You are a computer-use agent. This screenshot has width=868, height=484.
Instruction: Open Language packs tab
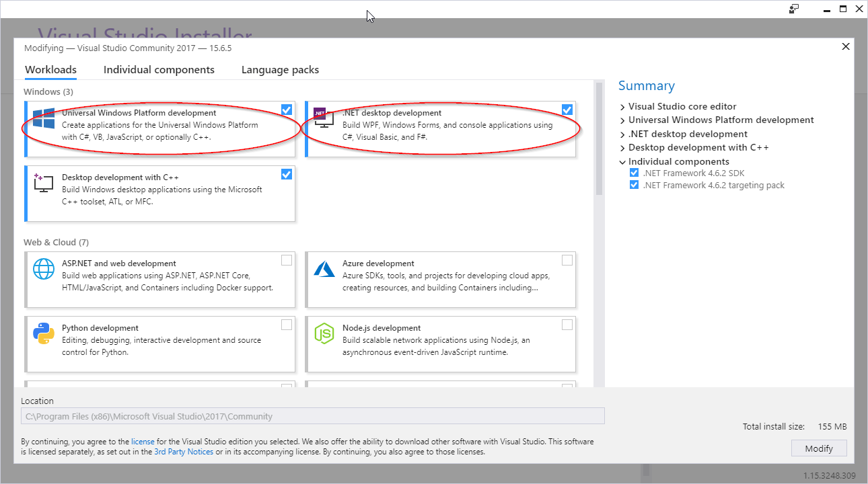[280, 70]
